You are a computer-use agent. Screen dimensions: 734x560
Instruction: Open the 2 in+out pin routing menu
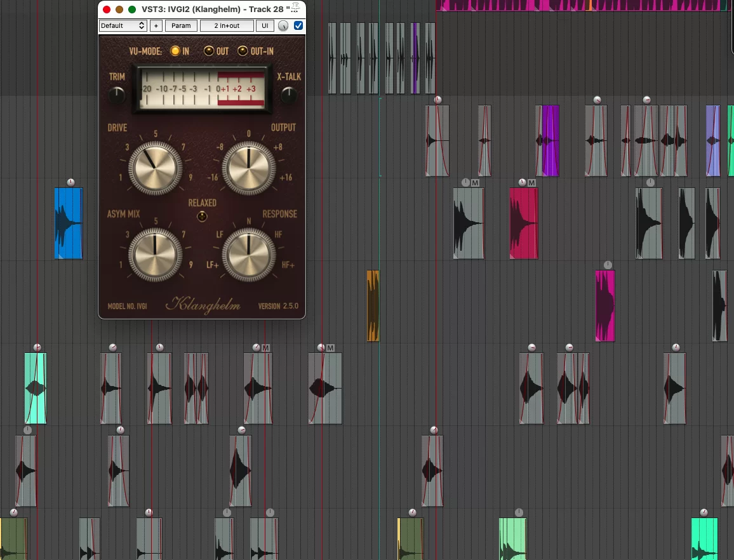[227, 26]
